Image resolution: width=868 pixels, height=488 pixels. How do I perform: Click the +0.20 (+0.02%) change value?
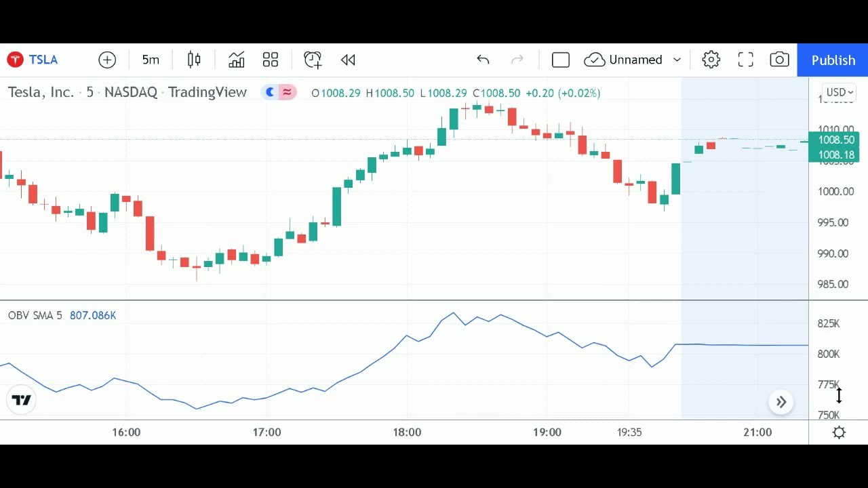tap(563, 93)
